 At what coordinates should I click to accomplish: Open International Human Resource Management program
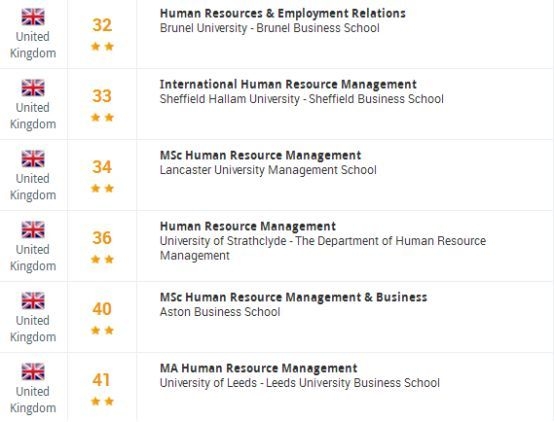coord(288,84)
